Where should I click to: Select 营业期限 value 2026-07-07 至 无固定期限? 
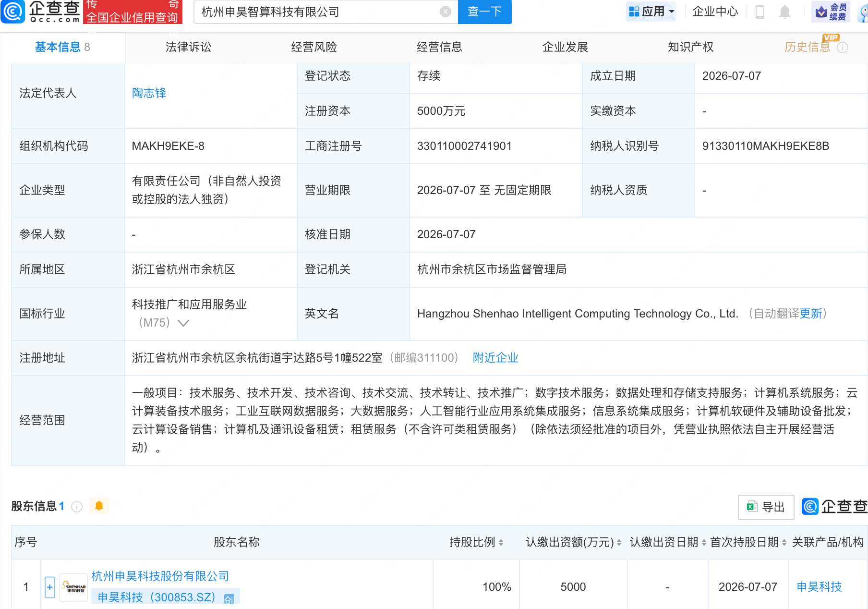point(484,190)
